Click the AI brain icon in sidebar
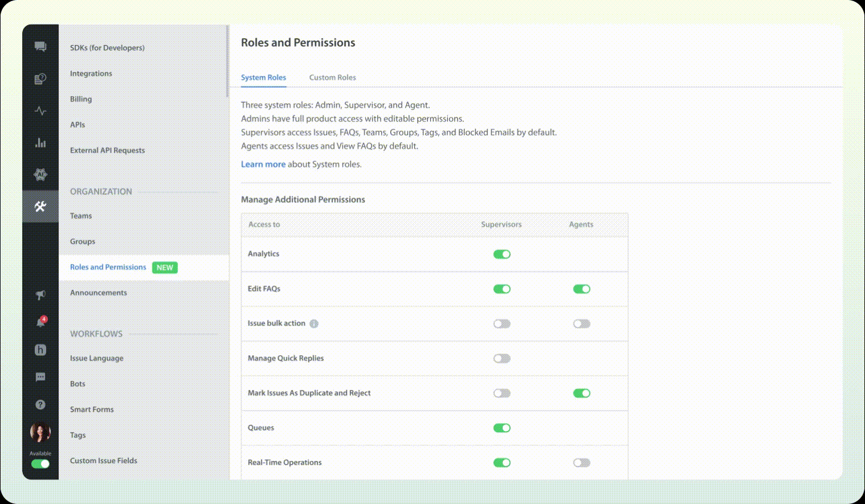The width and height of the screenshot is (865, 504). [x=40, y=174]
